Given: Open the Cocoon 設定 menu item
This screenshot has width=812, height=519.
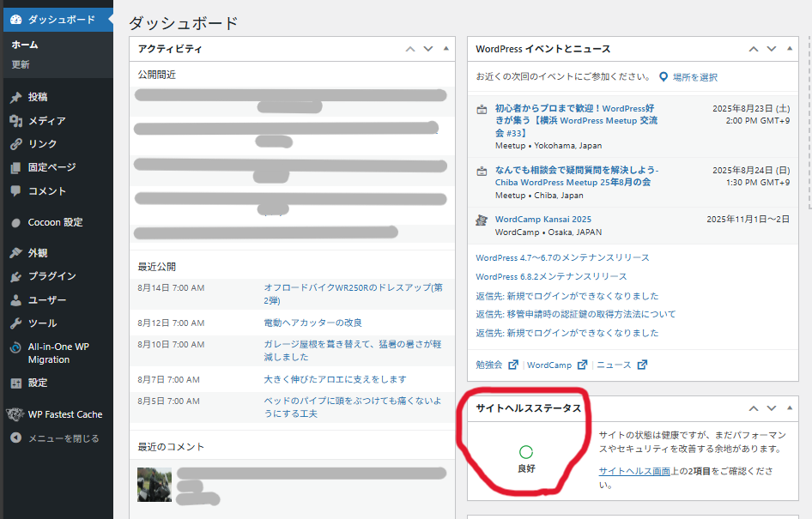Looking at the screenshot, I should [x=55, y=222].
